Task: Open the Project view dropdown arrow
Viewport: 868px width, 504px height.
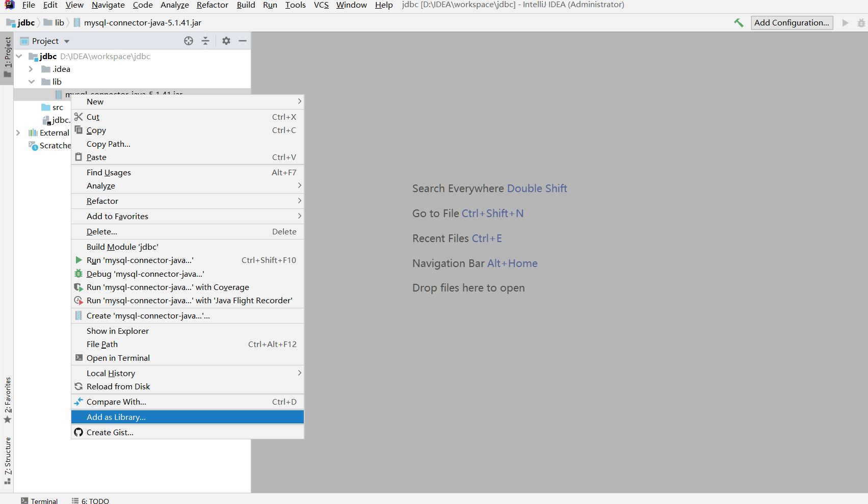Action: pyautogui.click(x=67, y=41)
